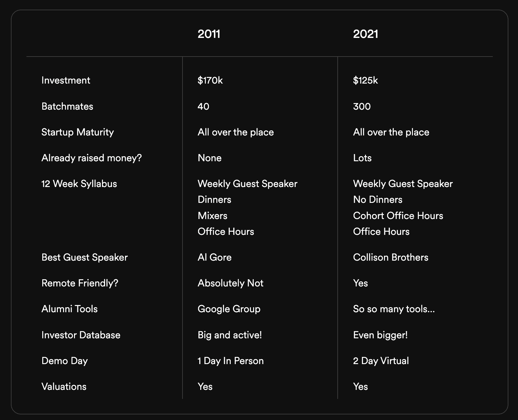Click the Even bigger! cell
Image resolution: width=518 pixels, height=420 pixels.
380,335
